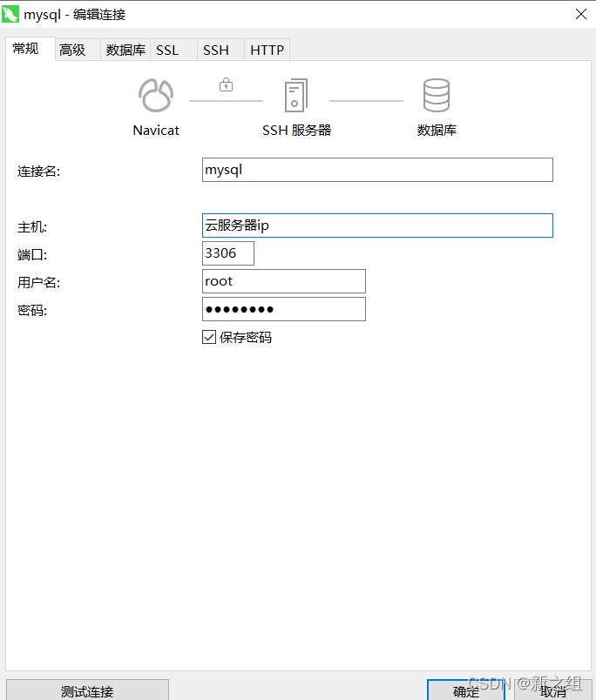Click the 连接名: label
The width and height of the screenshot is (596, 700).
click(x=39, y=171)
